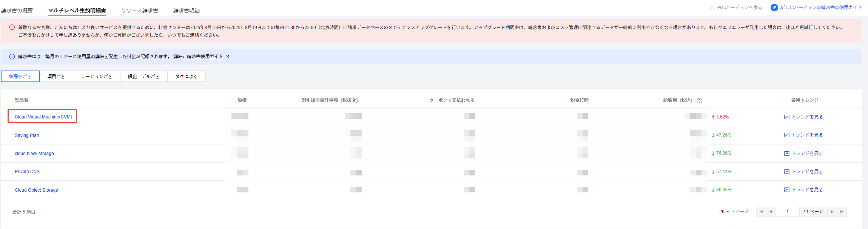Image resolution: width=868 pixels, height=229 pixels.
Task: Click the 3.62% increase value
Action: (722, 117)
